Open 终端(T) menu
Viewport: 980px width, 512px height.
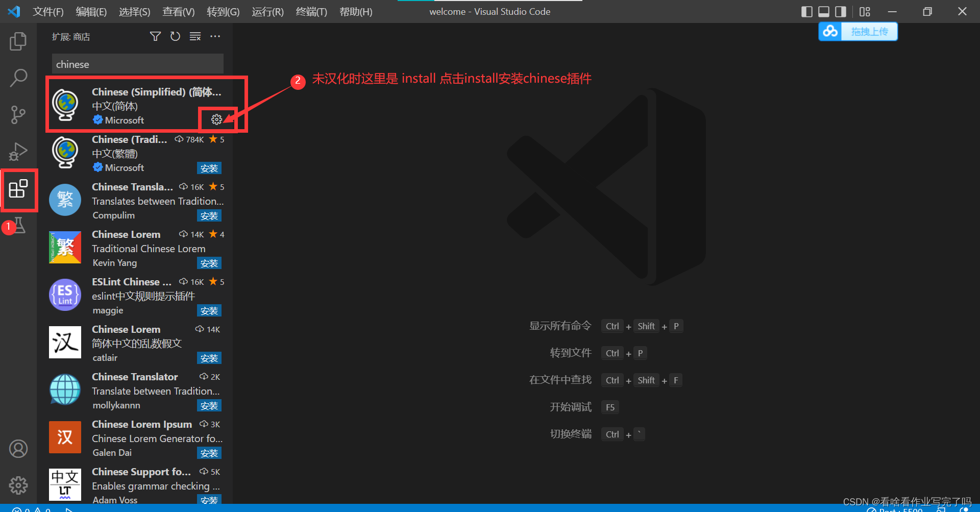point(311,12)
